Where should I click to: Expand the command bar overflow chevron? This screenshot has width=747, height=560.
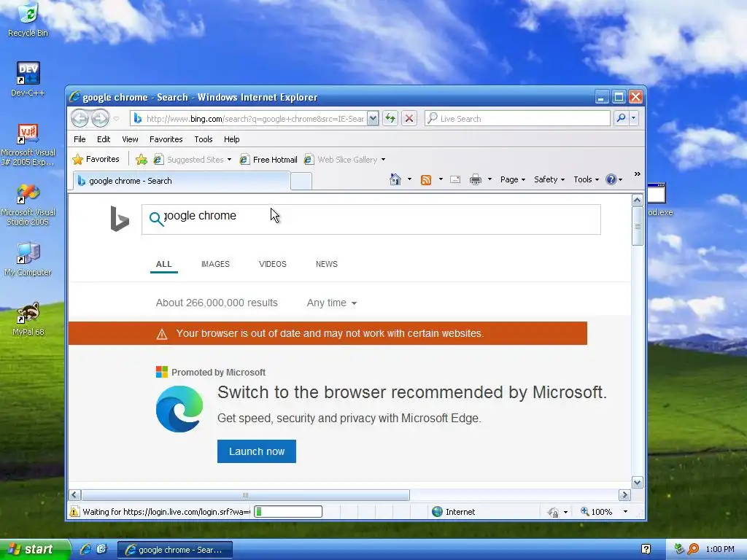[x=638, y=174]
